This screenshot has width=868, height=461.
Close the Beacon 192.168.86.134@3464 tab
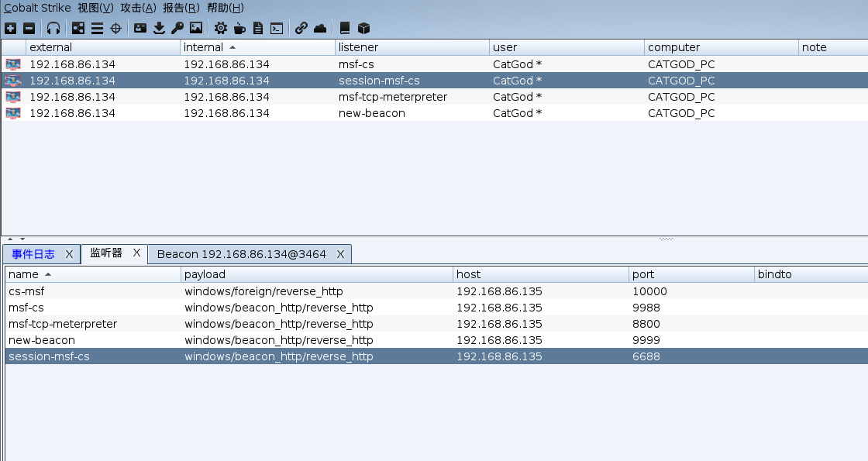(340, 254)
